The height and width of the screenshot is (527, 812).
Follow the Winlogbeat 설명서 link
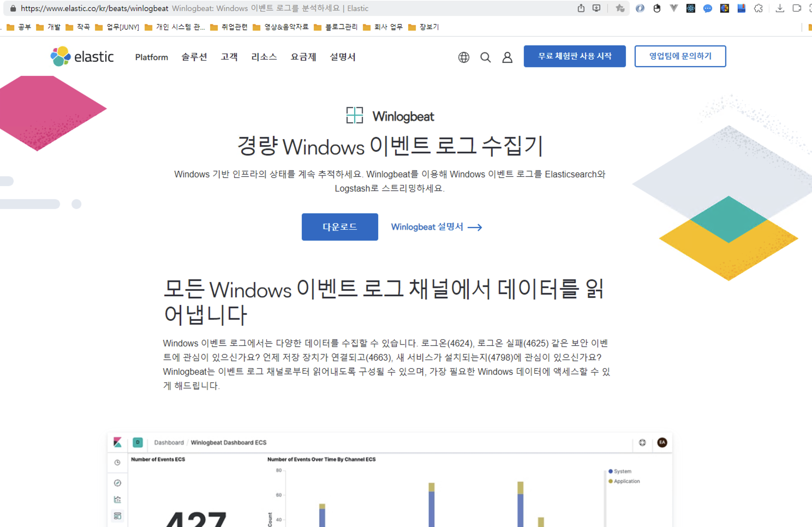437,227
